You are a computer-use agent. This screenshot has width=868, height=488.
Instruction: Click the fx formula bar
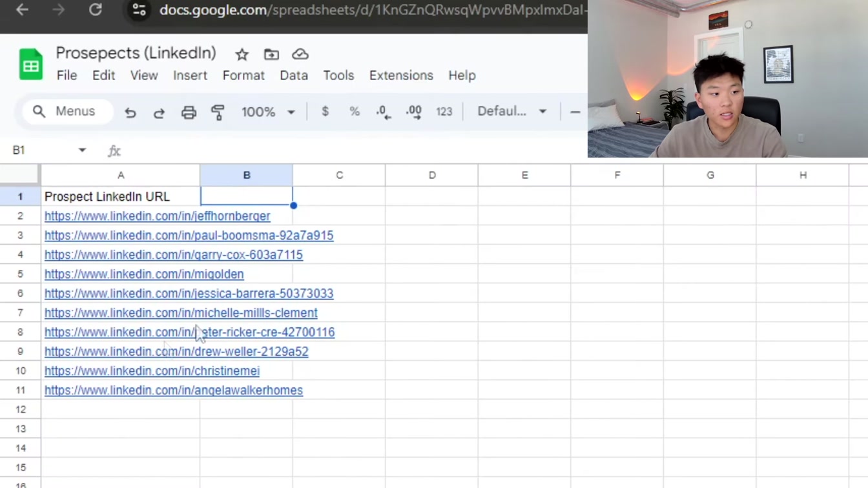tap(355, 150)
